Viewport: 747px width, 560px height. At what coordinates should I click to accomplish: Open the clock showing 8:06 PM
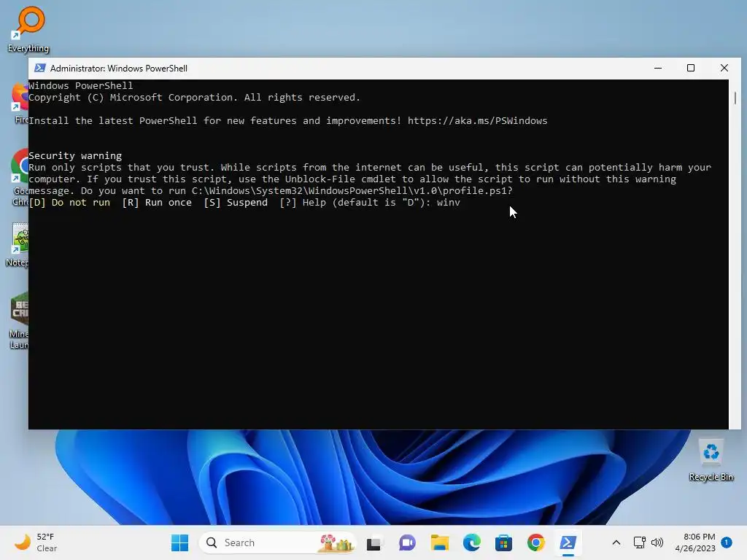pos(695,542)
